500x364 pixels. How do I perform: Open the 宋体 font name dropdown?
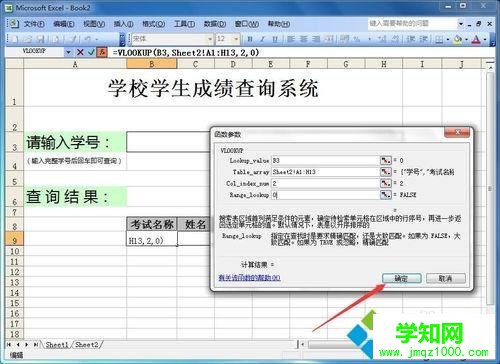tap(210, 39)
